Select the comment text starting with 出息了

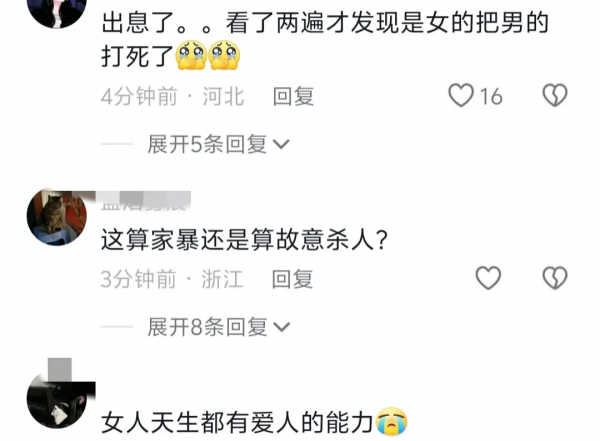click(325, 39)
